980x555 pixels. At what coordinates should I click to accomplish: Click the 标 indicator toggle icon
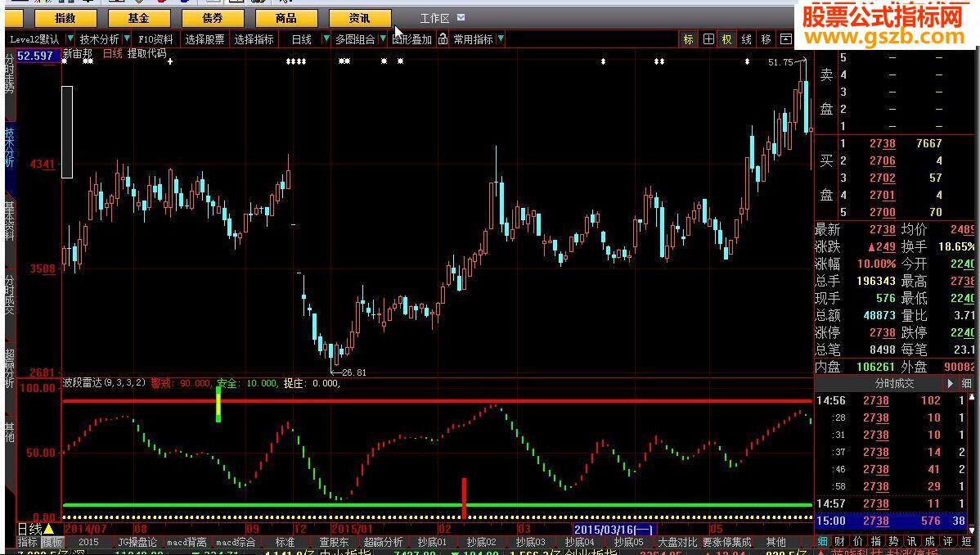coord(688,39)
